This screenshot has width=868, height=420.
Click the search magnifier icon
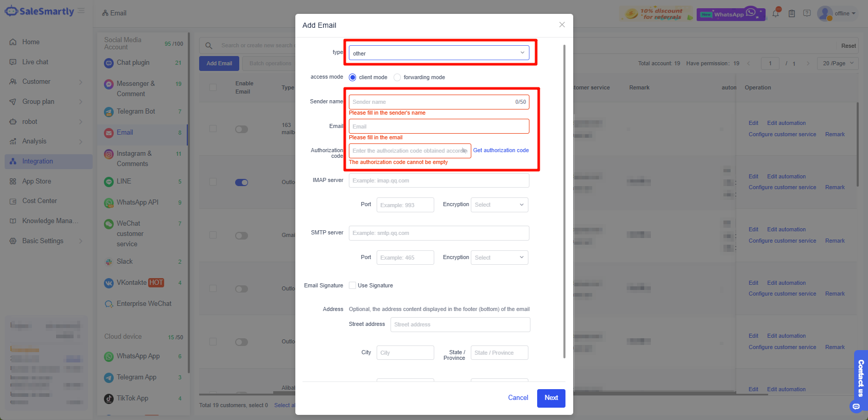209,46
